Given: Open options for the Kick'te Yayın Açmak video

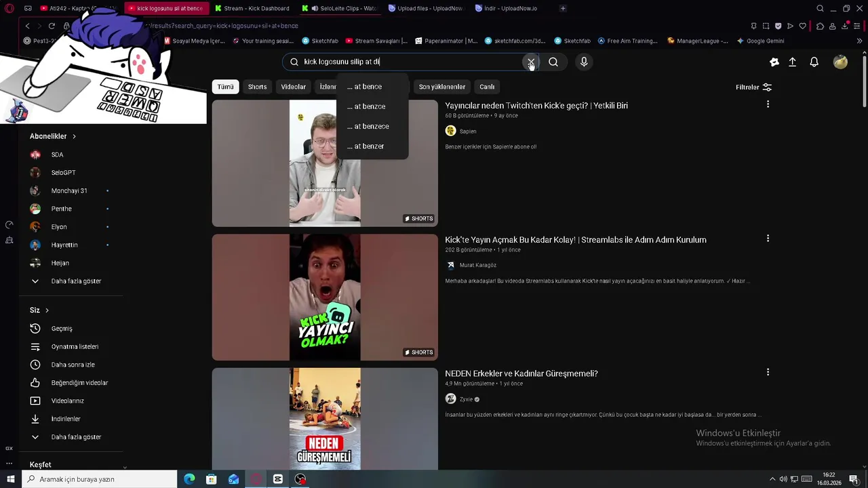Looking at the screenshot, I should (x=768, y=239).
